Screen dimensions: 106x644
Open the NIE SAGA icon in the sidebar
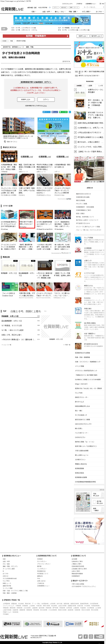pos(78,325)
